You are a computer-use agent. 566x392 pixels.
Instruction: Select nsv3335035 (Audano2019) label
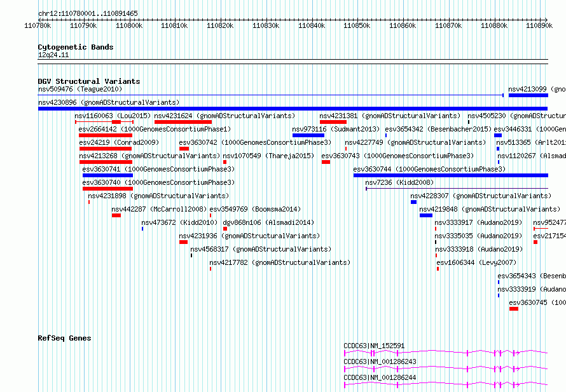tap(479, 236)
